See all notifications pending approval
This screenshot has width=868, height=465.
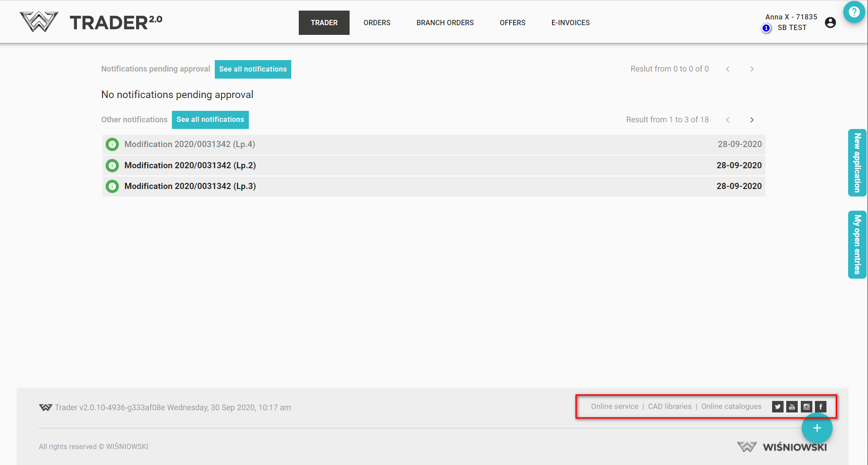point(253,69)
